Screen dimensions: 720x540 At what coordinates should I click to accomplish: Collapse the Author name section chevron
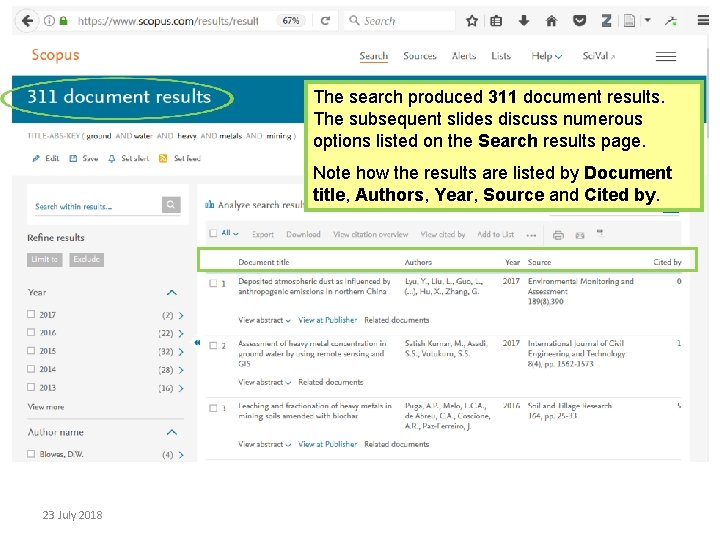[x=172, y=432]
